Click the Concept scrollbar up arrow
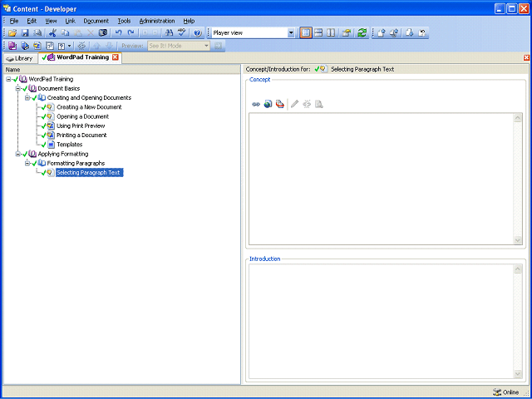532x399 pixels. click(518, 118)
